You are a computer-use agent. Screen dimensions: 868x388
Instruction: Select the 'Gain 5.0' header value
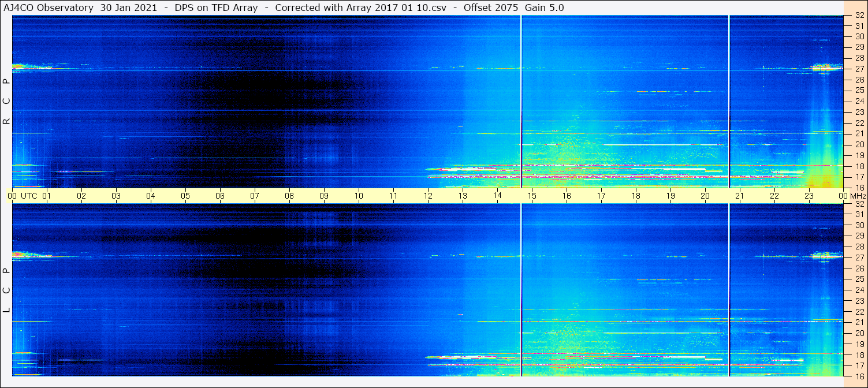[x=545, y=8]
